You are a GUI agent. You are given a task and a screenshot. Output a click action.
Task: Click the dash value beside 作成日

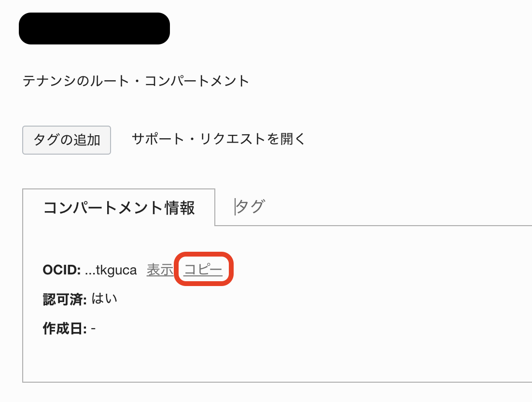click(x=93, y=329)
